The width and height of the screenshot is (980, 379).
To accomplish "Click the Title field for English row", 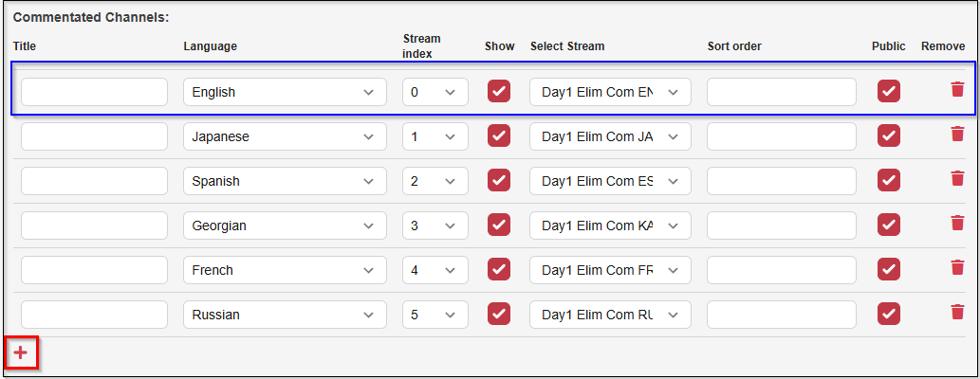I will pos(94,92).
